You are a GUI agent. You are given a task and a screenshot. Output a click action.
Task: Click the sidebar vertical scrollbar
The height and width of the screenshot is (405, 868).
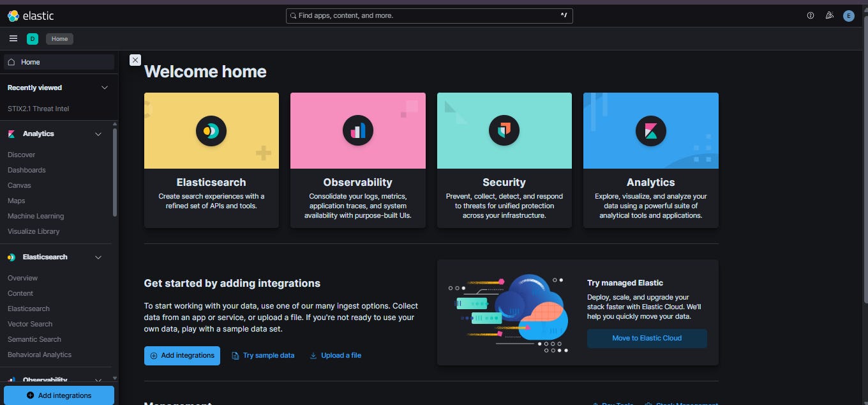tap(115, 172)
